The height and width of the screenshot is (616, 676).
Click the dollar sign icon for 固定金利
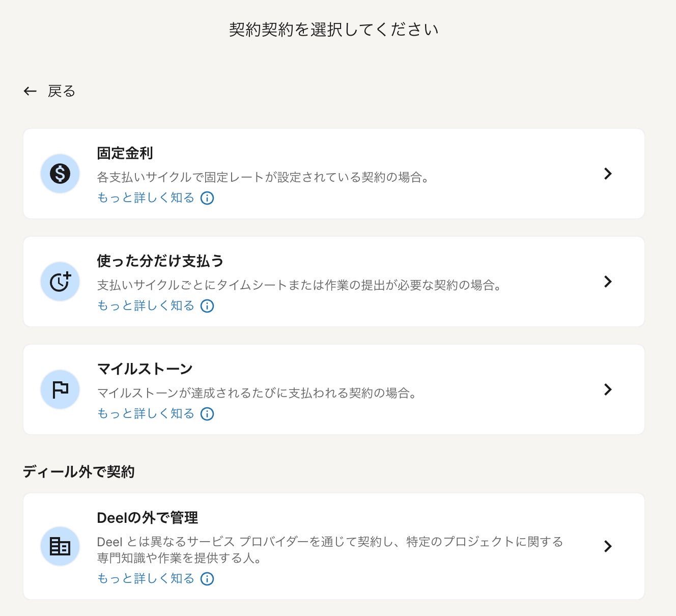60,174
